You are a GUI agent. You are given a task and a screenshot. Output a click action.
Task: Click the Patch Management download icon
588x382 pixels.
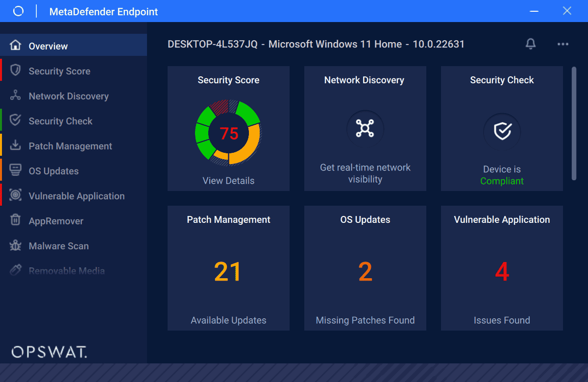16,145
